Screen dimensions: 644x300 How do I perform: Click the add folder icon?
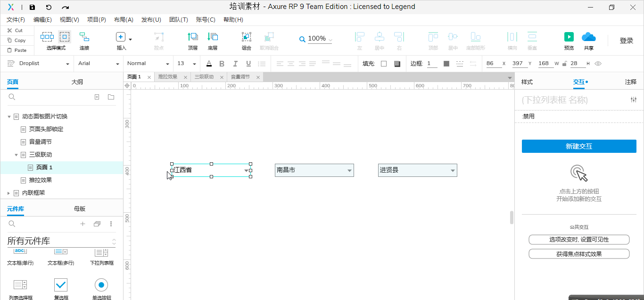click(x=111, y=97)
